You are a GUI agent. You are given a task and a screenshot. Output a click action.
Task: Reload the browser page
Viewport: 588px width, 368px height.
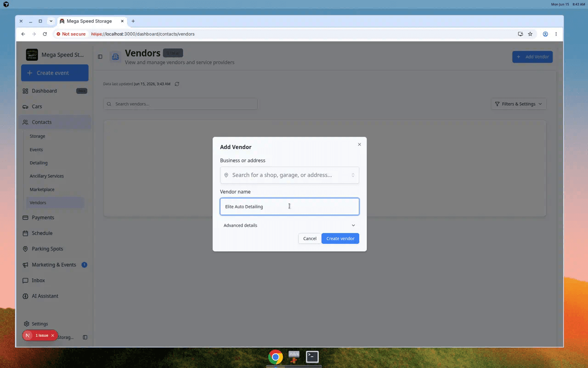click(45, 34)
